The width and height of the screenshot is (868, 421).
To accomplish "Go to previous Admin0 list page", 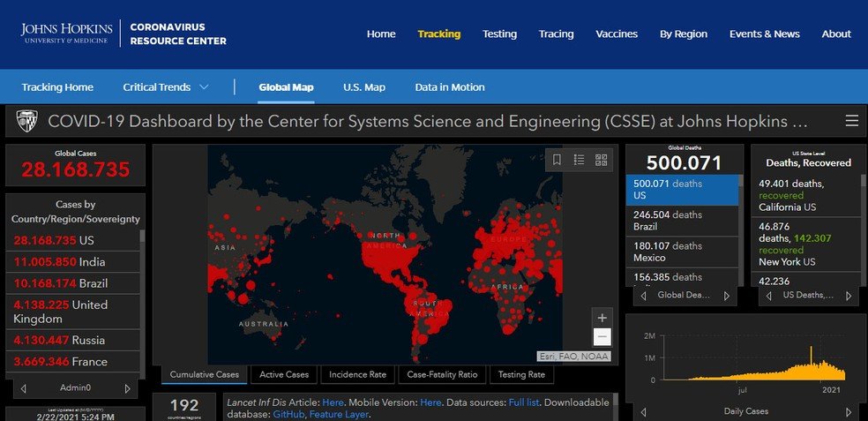I will [23, 389].
